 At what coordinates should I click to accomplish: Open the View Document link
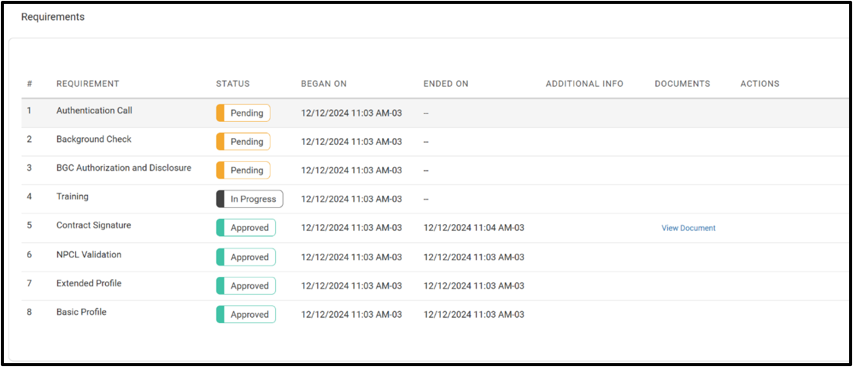[688, 228]
